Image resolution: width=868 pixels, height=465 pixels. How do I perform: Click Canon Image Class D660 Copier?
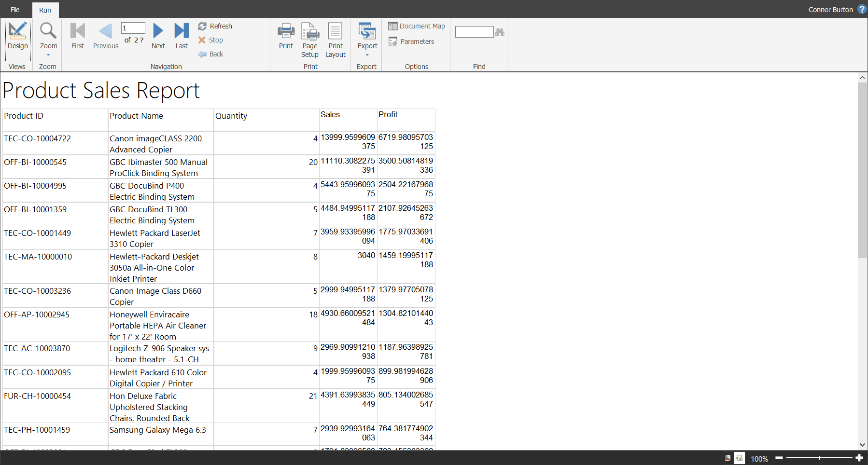tap(161, 296)
